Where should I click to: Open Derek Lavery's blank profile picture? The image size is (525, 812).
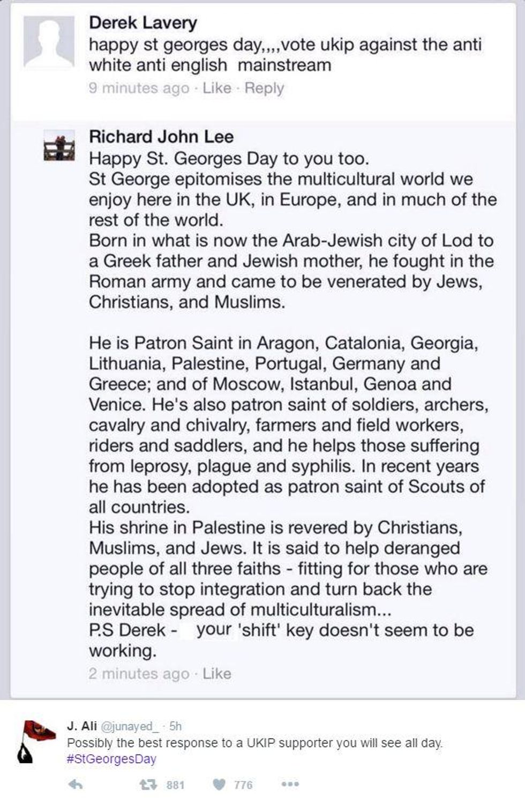(x=49, y=42)
